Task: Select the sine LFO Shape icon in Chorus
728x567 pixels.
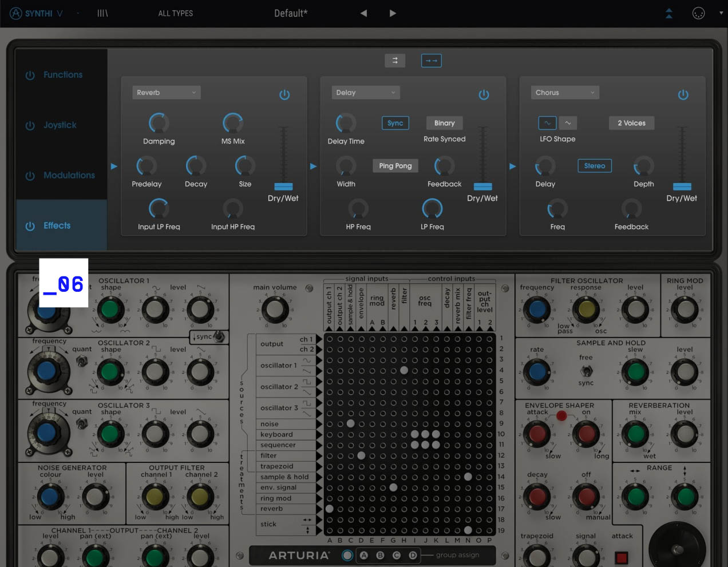Action: click(x=547, y=122)
